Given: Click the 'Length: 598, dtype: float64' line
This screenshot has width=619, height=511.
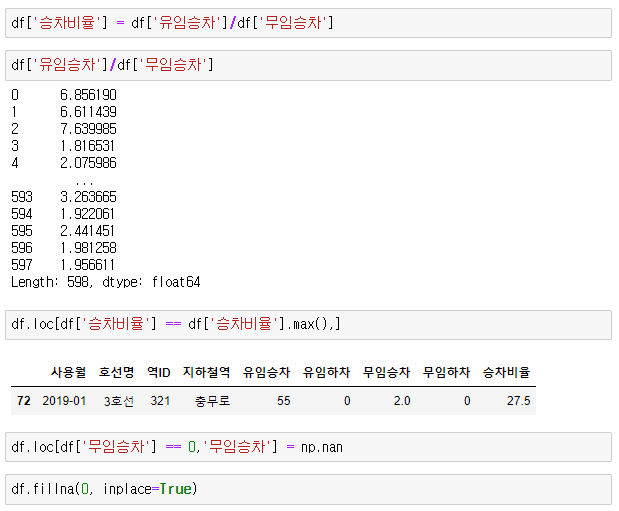Looking at the screenshot, I should click(x=106, y=282).
